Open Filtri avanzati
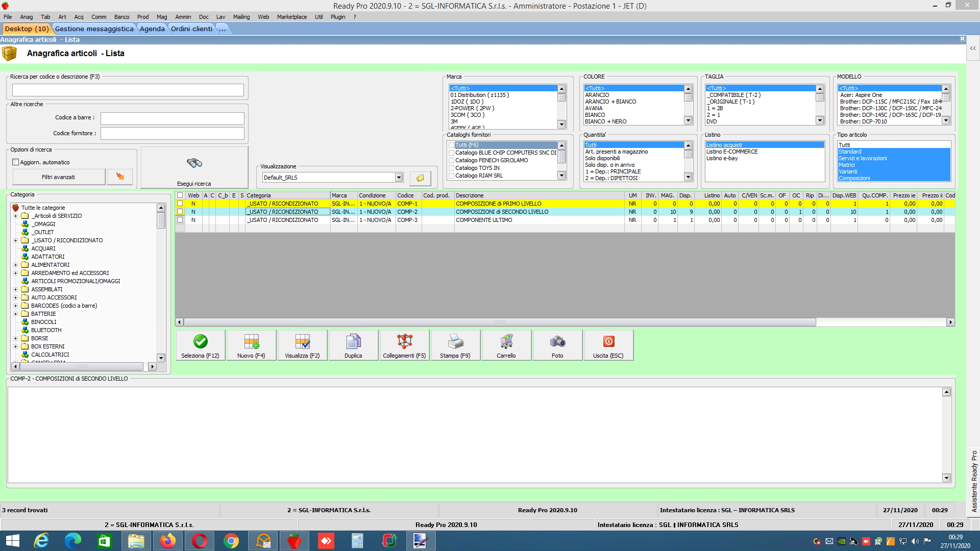 click(59, 177)
